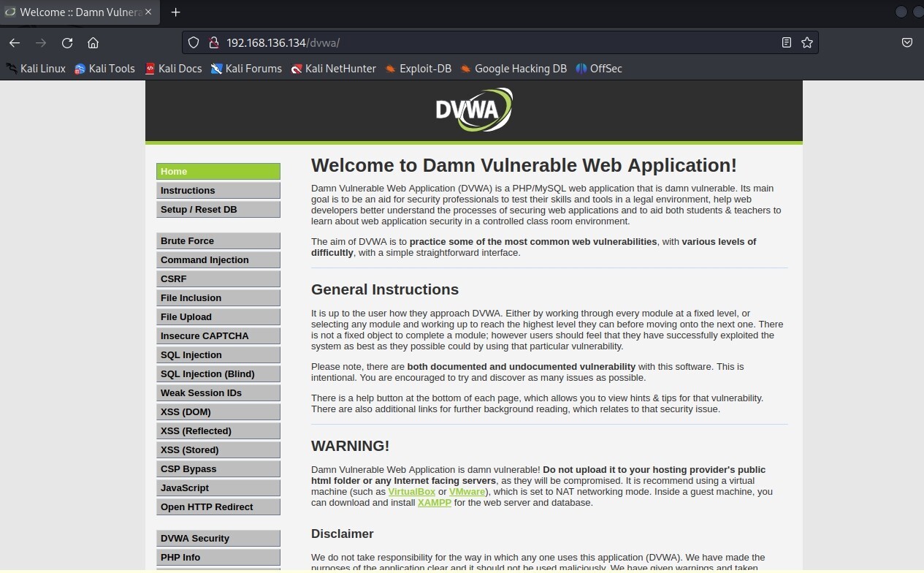Open the Kali Forums bookmark
924x573 pixels.
click(x=246, y=69)
